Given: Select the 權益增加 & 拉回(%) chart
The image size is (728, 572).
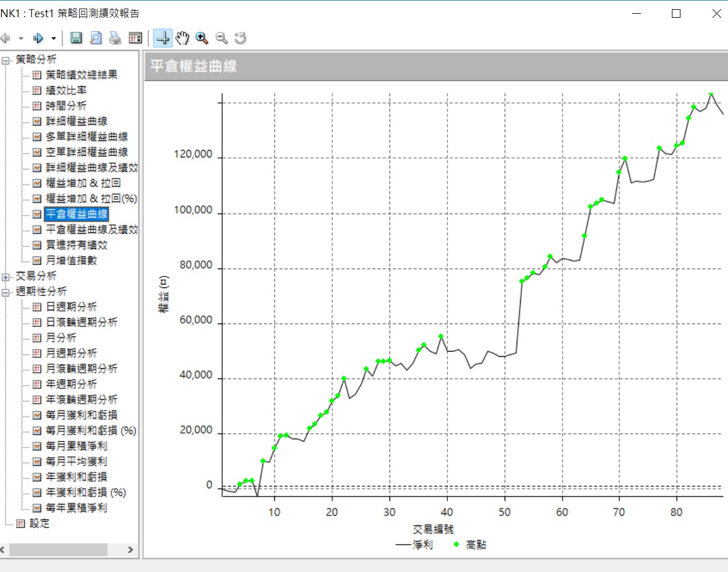Looking at the screenshot, I should click(92, 198).
